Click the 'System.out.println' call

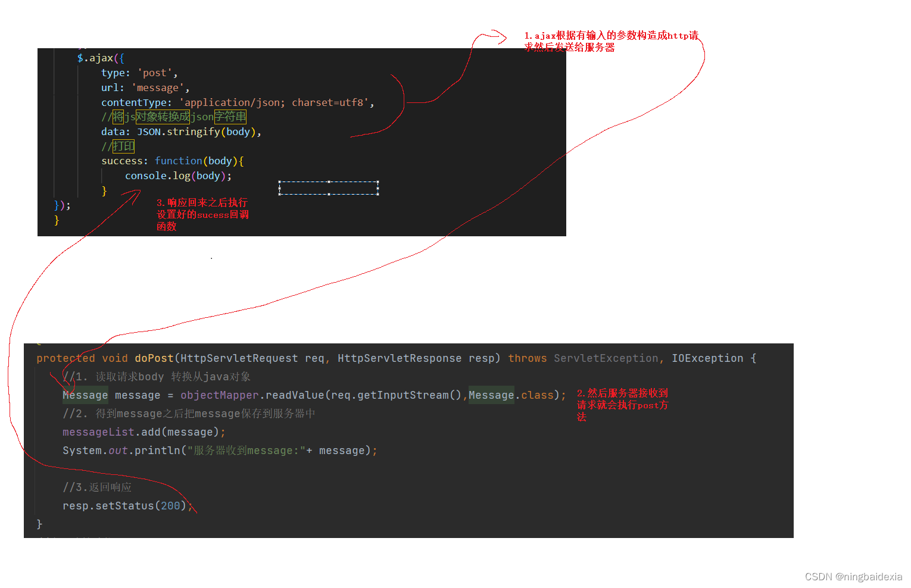121,451
